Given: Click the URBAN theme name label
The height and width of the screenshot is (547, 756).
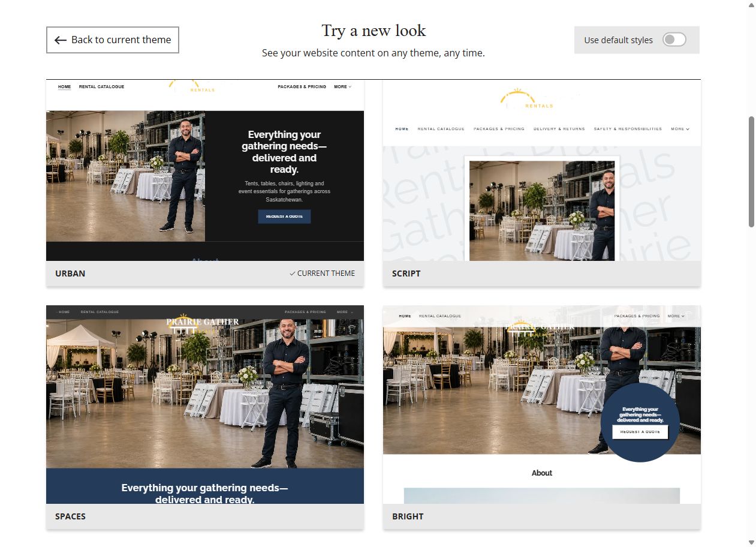Looking at the screenshot, I should (70, 273).
